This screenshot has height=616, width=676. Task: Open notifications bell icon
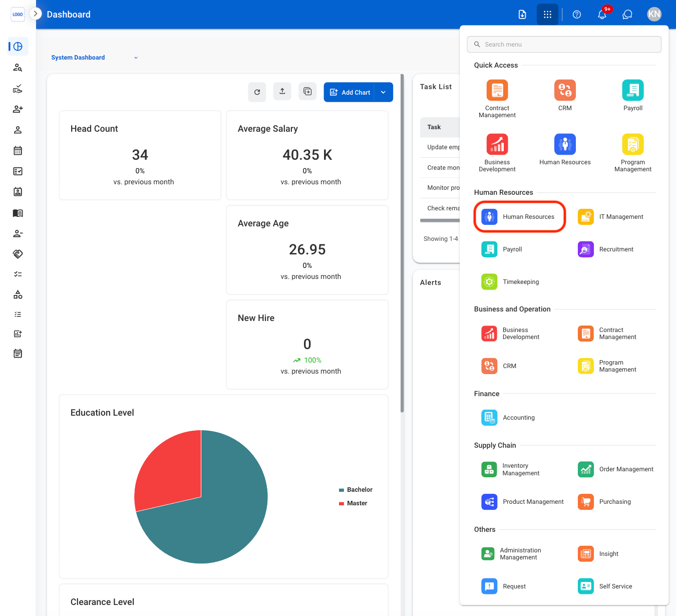[602, 15]
